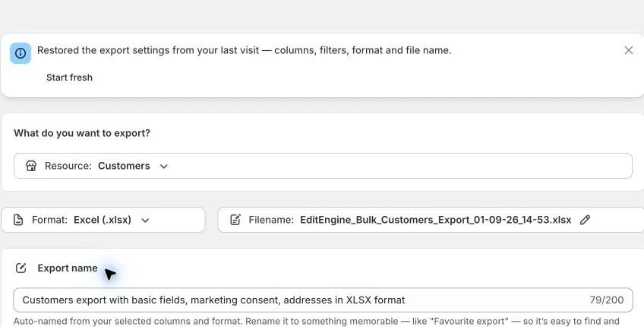Open the Resource Customers dropdown

(323, 166)
